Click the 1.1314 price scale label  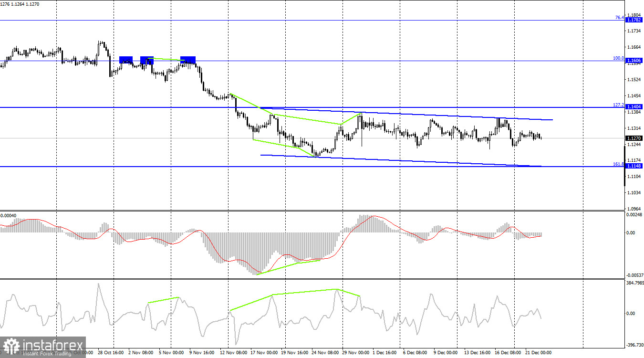pos(635,128)
